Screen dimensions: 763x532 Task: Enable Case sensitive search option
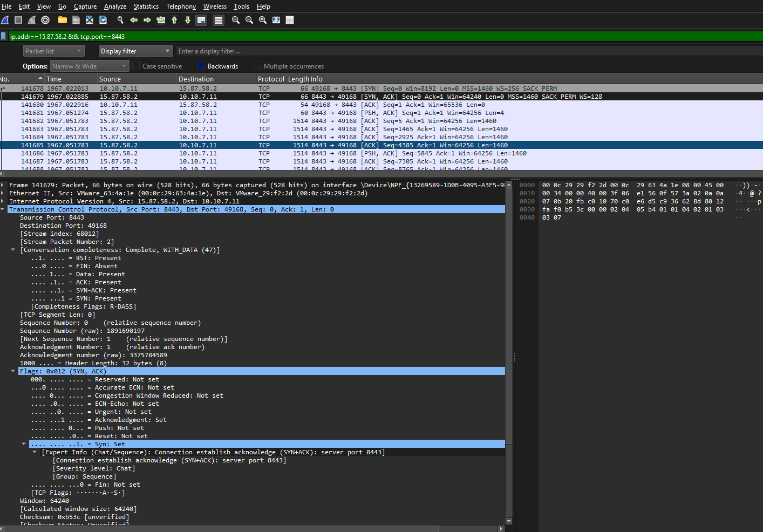tap(137, 66)
